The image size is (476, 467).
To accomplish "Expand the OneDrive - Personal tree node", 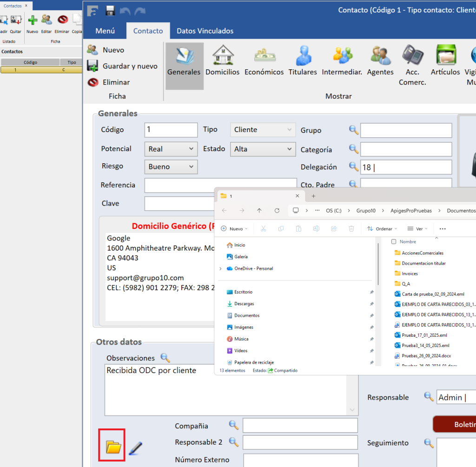I will pyautogui.click(x=220, y=269).
